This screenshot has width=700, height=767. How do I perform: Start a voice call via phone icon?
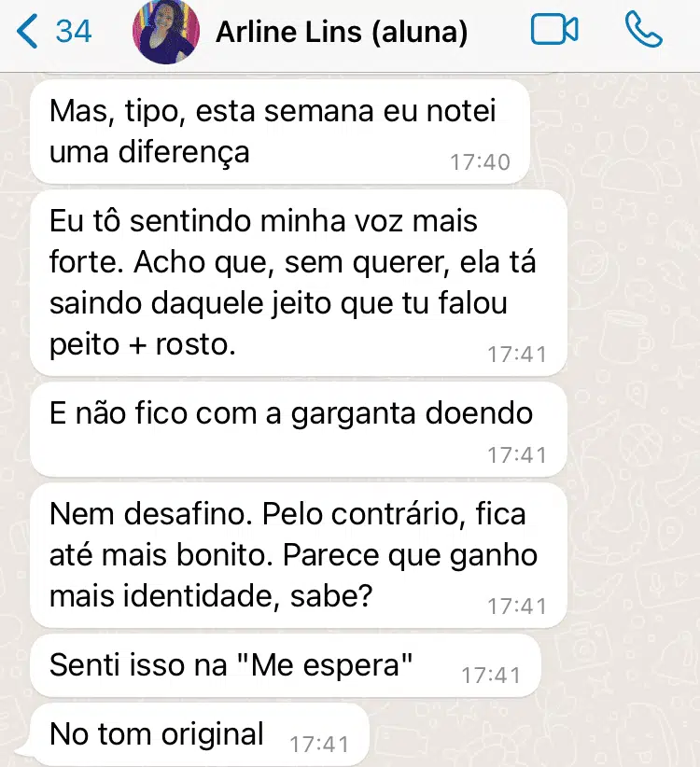pyautogui.click(x=644, y=29)
